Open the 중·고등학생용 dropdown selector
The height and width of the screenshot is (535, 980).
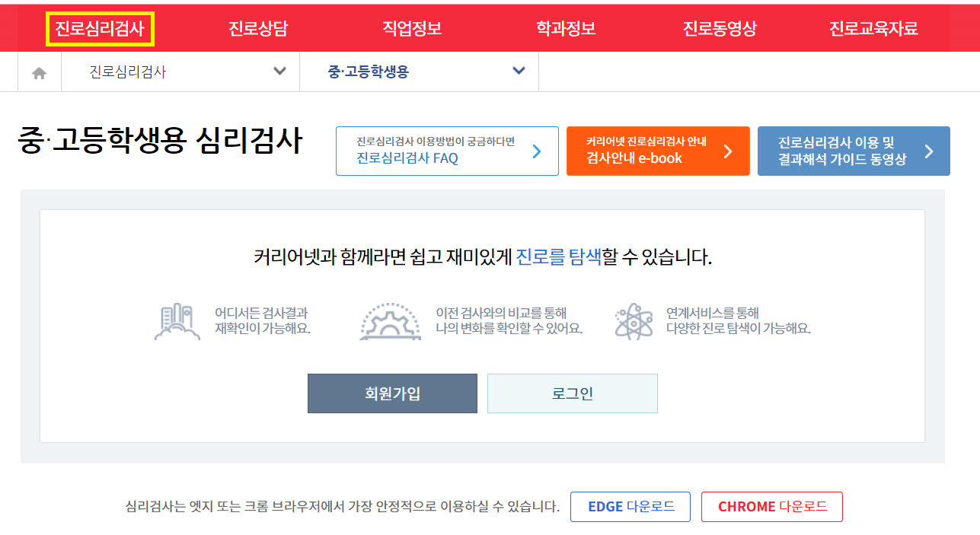519,71
